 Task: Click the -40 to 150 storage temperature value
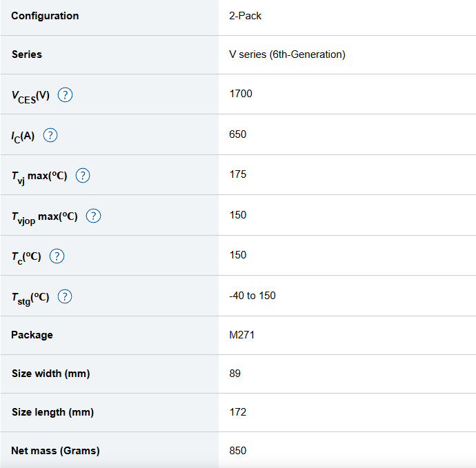(x=252, y=296)
